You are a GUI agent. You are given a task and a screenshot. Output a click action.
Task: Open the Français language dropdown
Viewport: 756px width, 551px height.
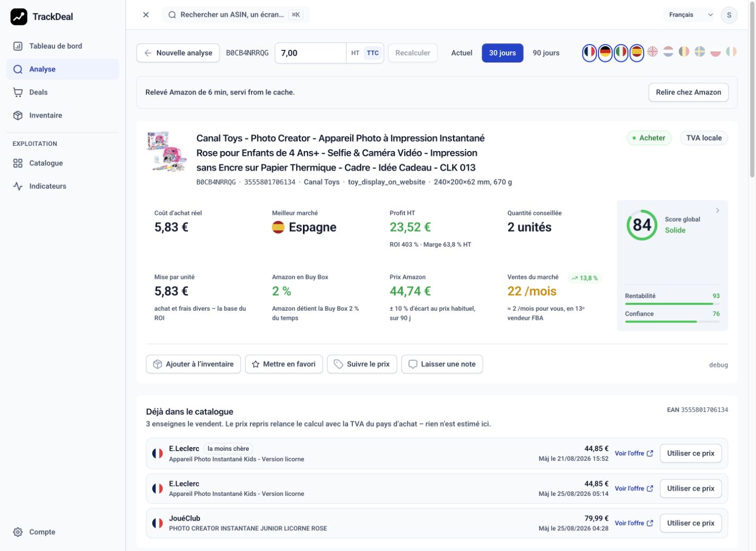pyautogui.click(x=691, y=15)
